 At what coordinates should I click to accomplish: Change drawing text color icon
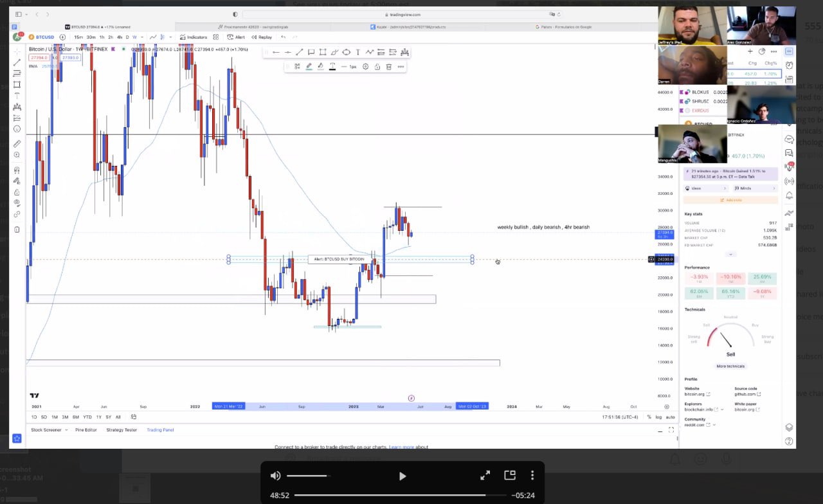tap(332, 66)
